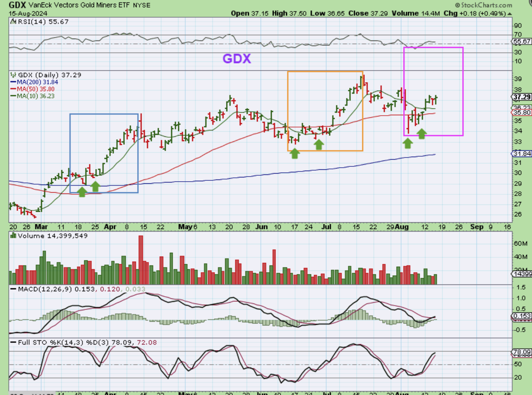Click the 60M label on volume axis
Image resolution: width=532 pixels, height=395 pixels.
(x=520, y=244)
